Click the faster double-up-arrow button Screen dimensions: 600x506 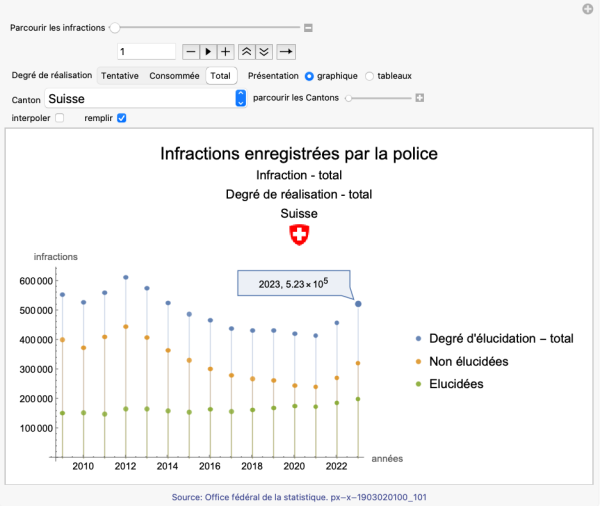[x=247, y=51]
